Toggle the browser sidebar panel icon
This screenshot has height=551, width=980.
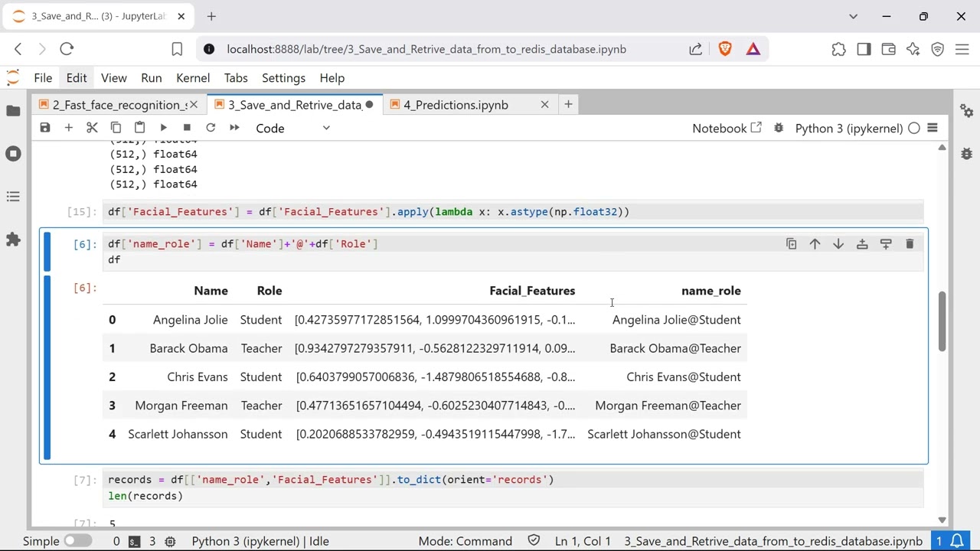pyautogui.click(x=864, y=49)
